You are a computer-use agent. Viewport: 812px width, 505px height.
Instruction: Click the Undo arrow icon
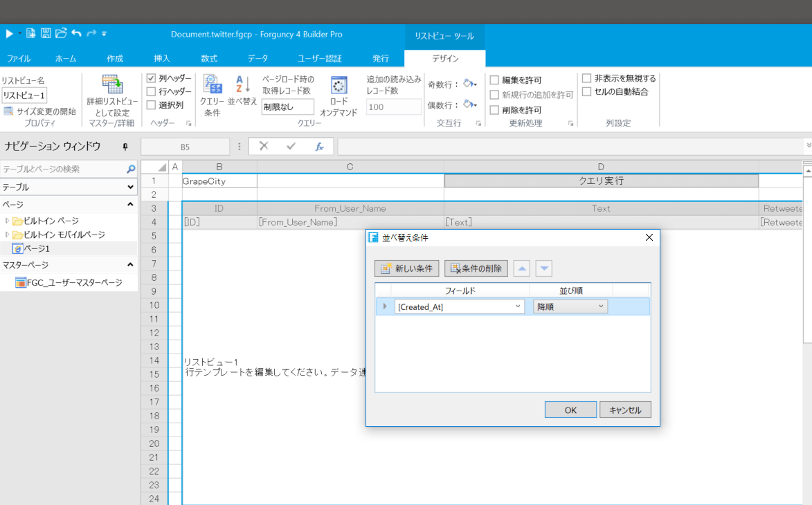pos(76,33)
